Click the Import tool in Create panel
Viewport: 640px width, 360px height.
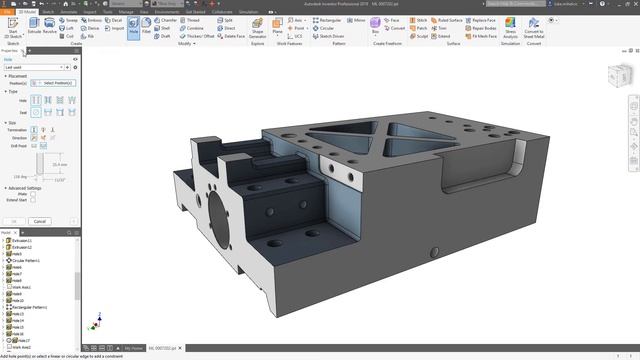115,28
